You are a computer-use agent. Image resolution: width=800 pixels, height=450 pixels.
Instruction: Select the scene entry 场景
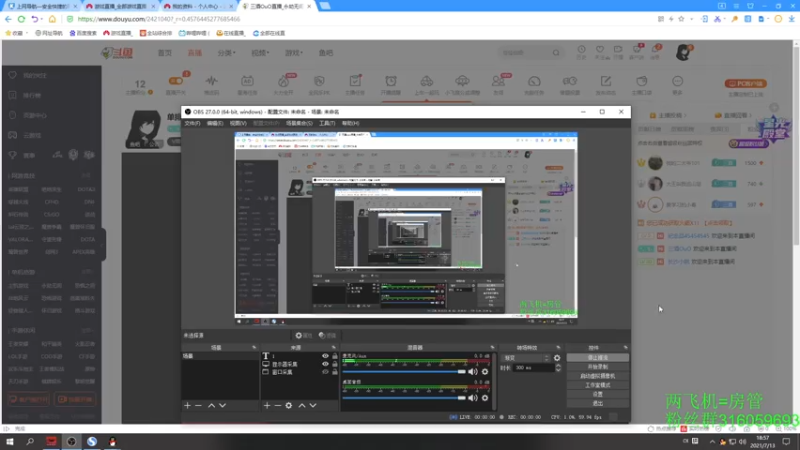(x=220, y=356)
